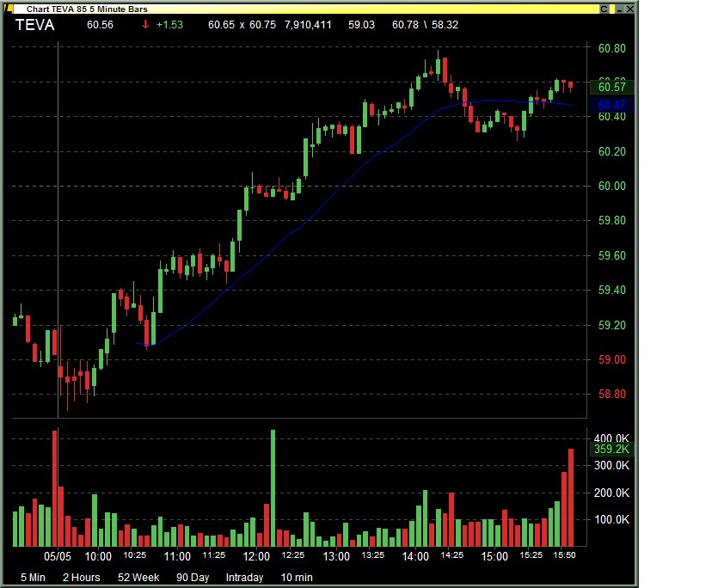
Task: Click the bid price 60.65
Action: (x=221, y=25)
